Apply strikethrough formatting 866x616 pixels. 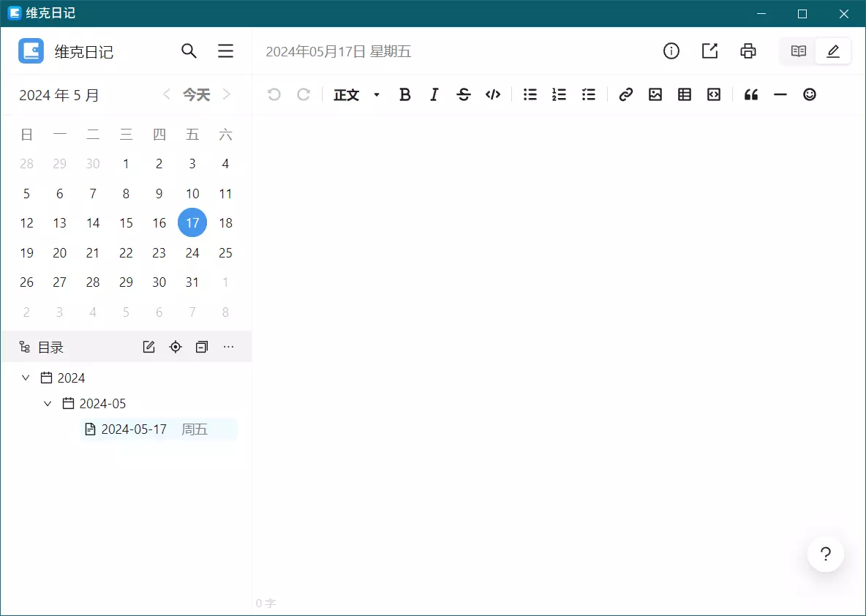click(464, 94)
